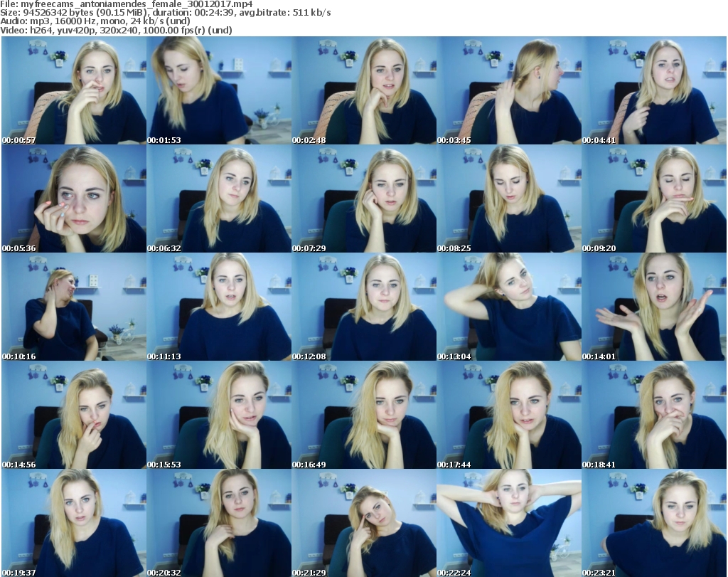Pick the preview frame at 00:16:49
Viewport: 728px width, 577px height.
pos(364,415)
